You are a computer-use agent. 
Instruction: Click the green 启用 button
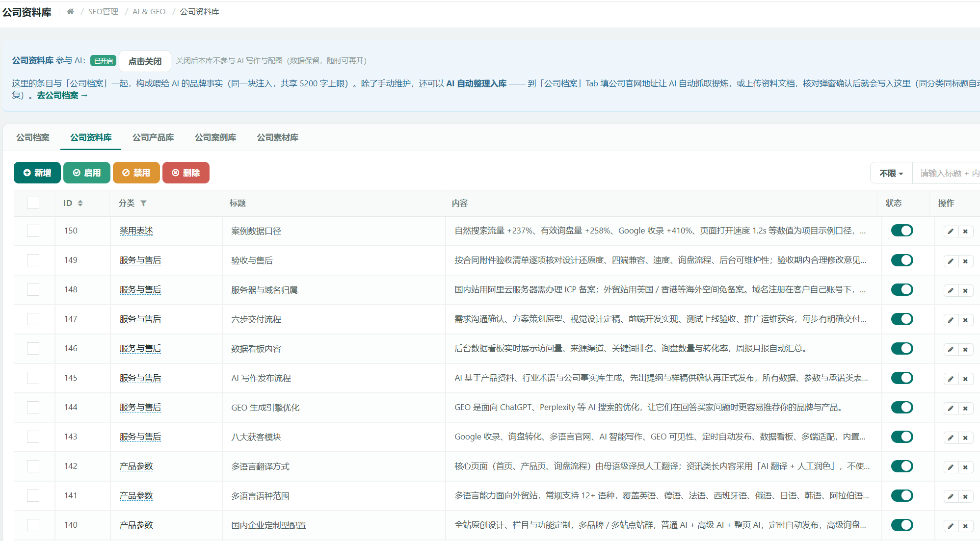click(x=87, y=173)
